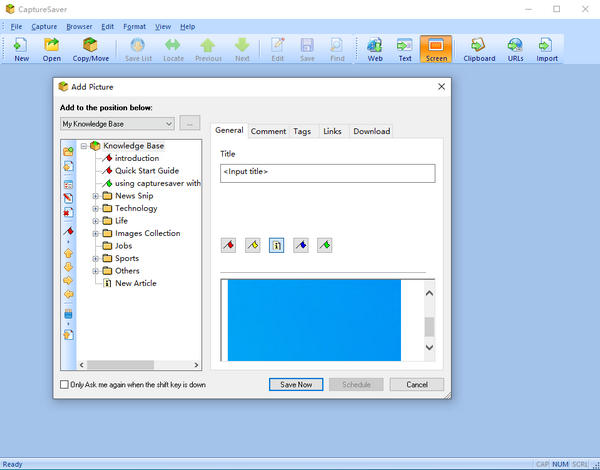Open the Capture menu
This screenshot has width=600, height=470.
click(44, 26)
